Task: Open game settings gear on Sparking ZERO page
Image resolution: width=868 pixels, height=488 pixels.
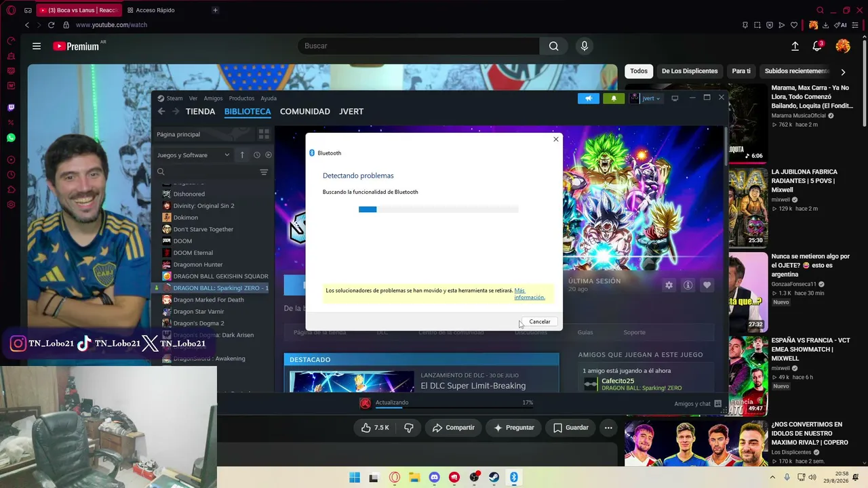Action: point(669,285)
